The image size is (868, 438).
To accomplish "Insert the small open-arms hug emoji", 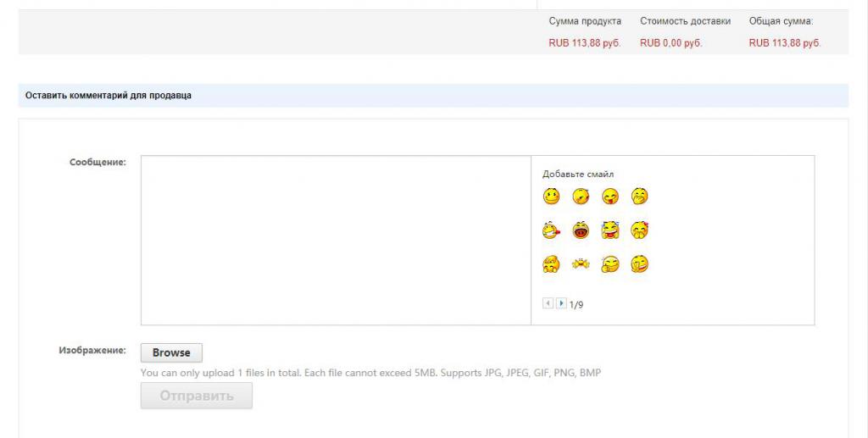I will coord(581,265).
